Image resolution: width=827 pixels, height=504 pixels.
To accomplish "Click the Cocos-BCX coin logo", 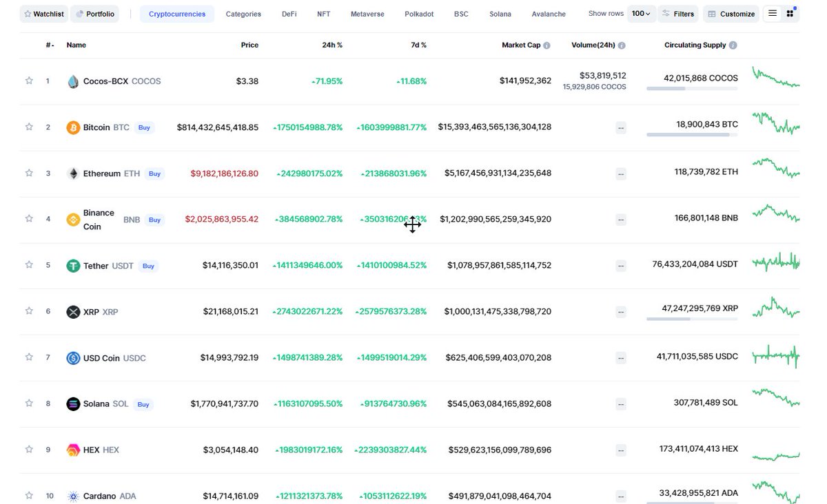I will [73, 81].
